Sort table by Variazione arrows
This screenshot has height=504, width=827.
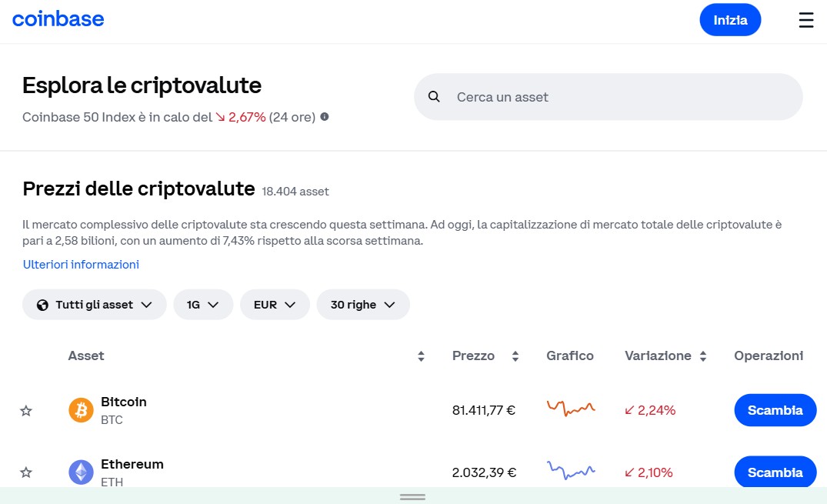tap(703, 356)
